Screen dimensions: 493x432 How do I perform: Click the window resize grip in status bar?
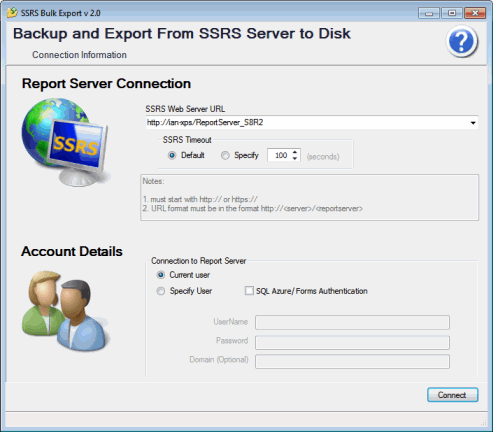coord(483,423)
